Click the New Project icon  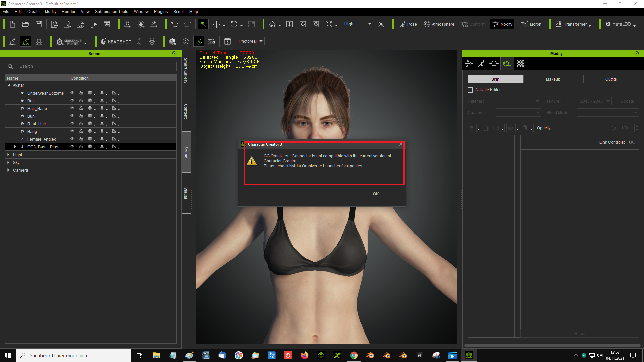(12, 24)
